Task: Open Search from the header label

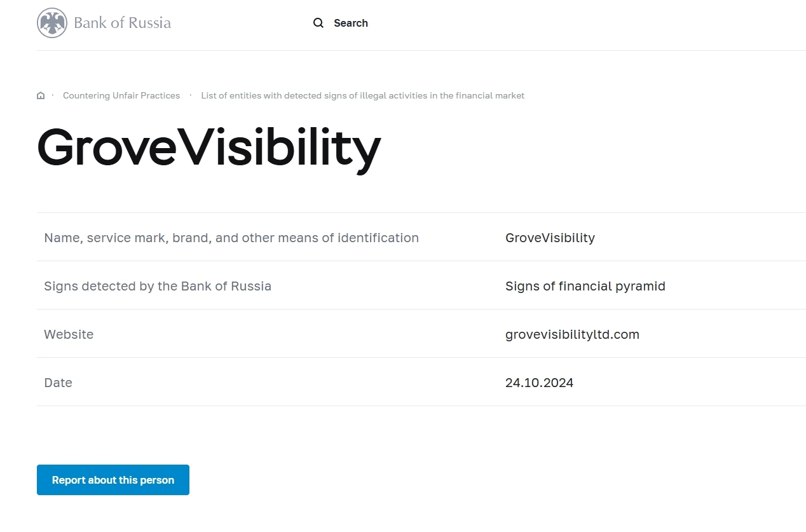Action: 350,24
